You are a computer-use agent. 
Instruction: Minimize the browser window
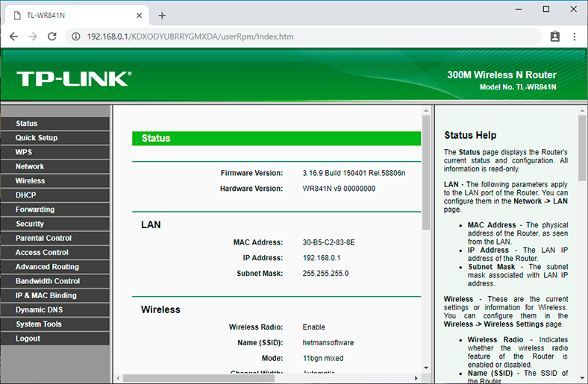(x=519, y=9)
